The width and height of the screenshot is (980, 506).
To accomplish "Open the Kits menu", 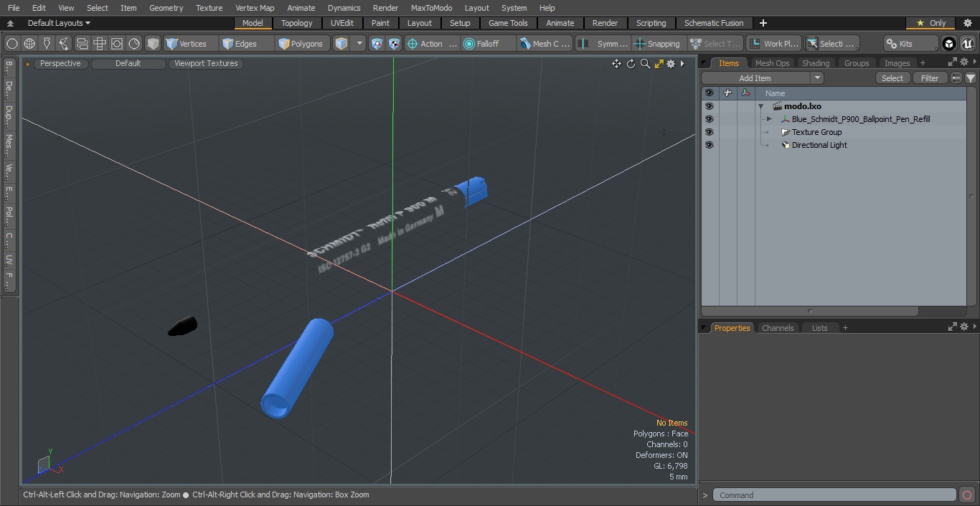I will tap(910, 44).
